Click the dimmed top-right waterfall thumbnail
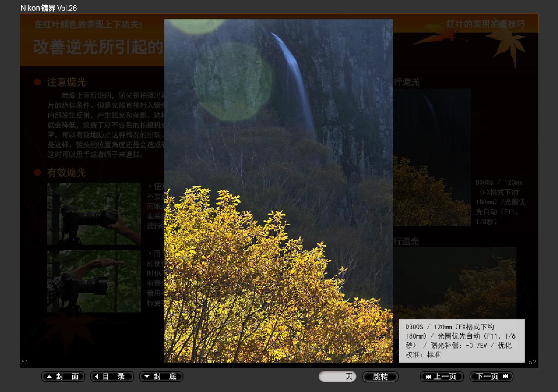The height and width of the screenshot is (392, 558). pyautogui.click(x=432, y=157)
